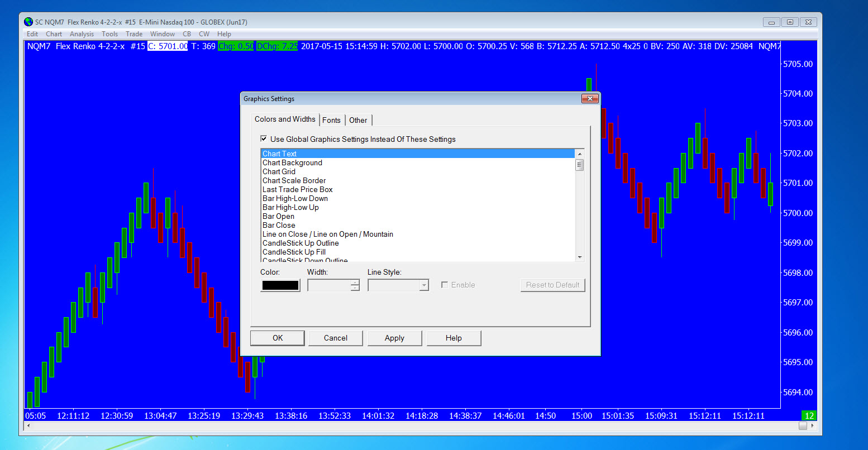The image size is (868, 450).
Task: Open the Window menu
Action: tap(163, 34)
